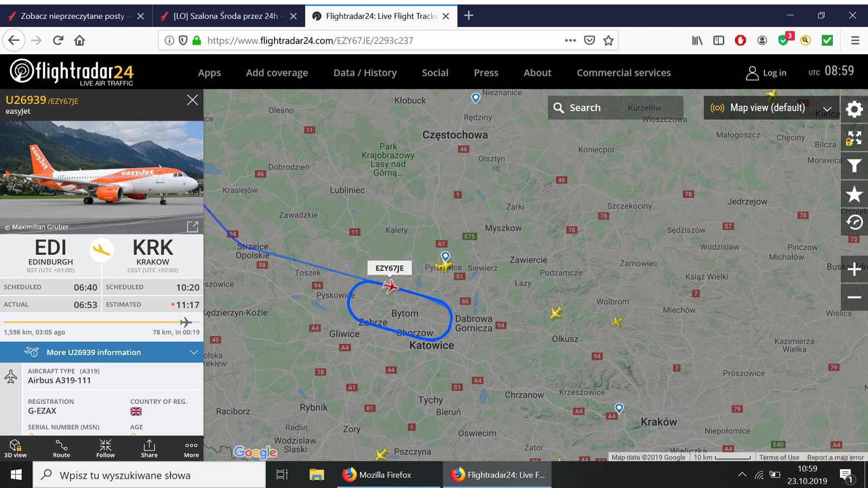Screen dimensions: 868x488
Task: Open the map settings gear
Action: pos(854,110)
